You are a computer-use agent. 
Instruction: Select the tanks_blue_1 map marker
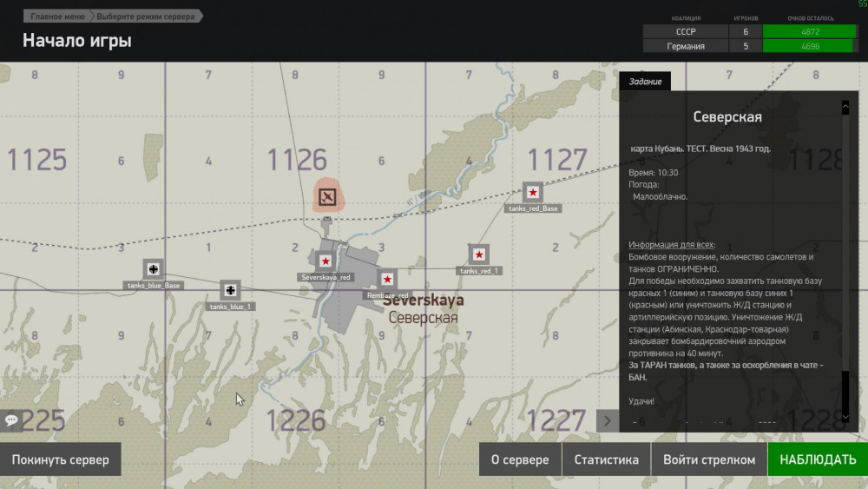(230, 290)
